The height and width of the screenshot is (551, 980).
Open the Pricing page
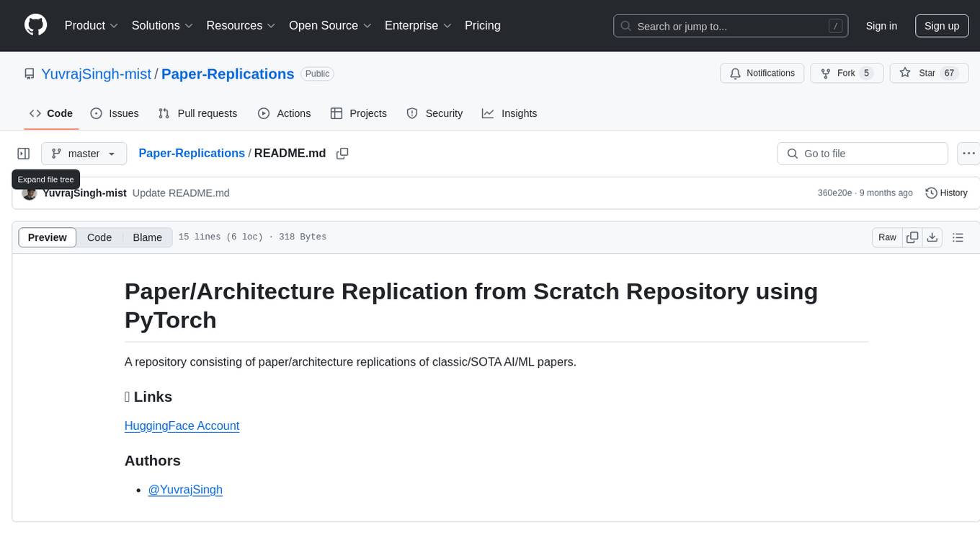click(483, 25)
